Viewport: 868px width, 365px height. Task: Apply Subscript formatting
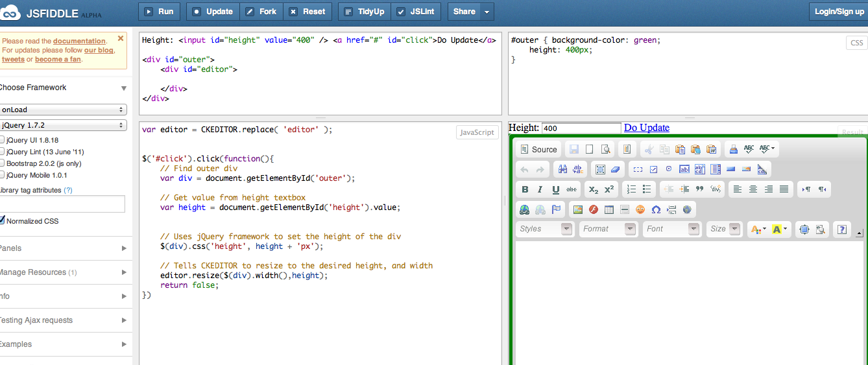click(x=592, y=189)
